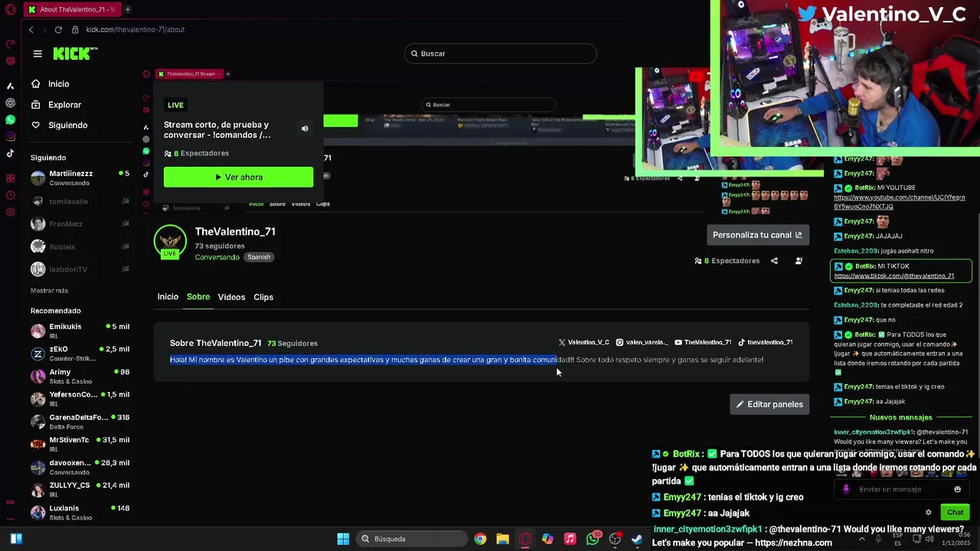Open the Aria icon in the Opera sidebar
The height and width of the screenshot is (551, 980).
10,86
